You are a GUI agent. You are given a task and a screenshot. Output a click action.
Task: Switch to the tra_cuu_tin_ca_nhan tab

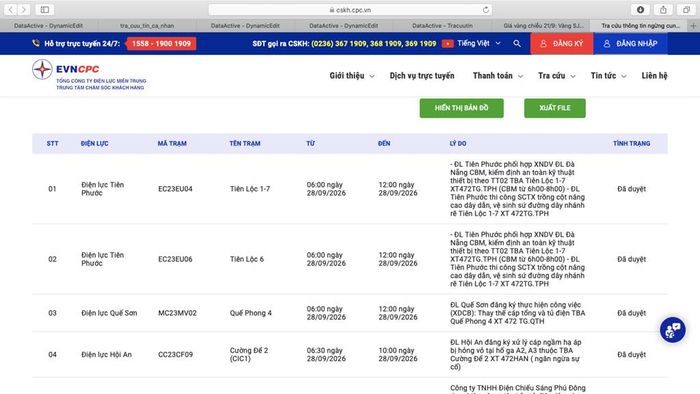147,26
